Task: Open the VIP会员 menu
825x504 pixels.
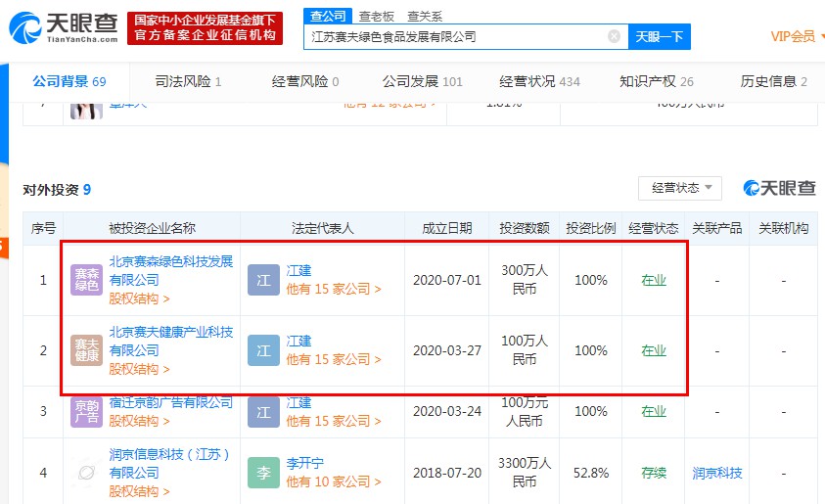Action: (x=796, y=36)
